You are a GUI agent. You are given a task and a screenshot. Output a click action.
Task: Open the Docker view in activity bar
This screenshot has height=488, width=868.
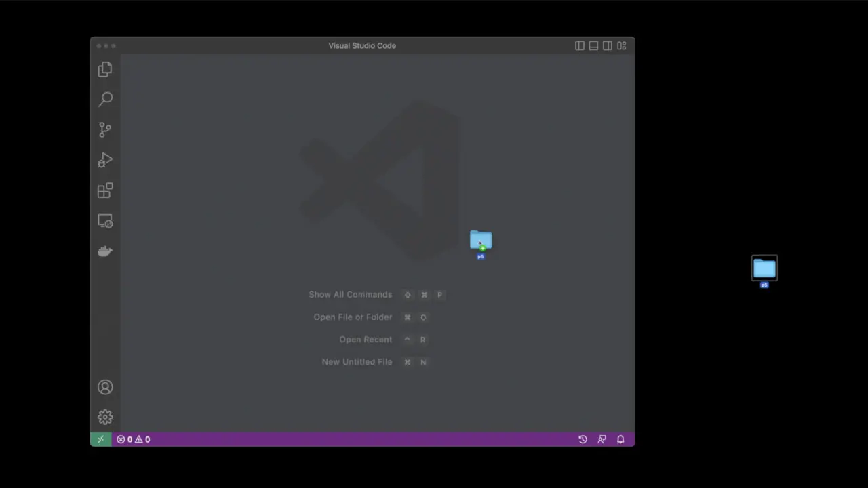point(105,251)
